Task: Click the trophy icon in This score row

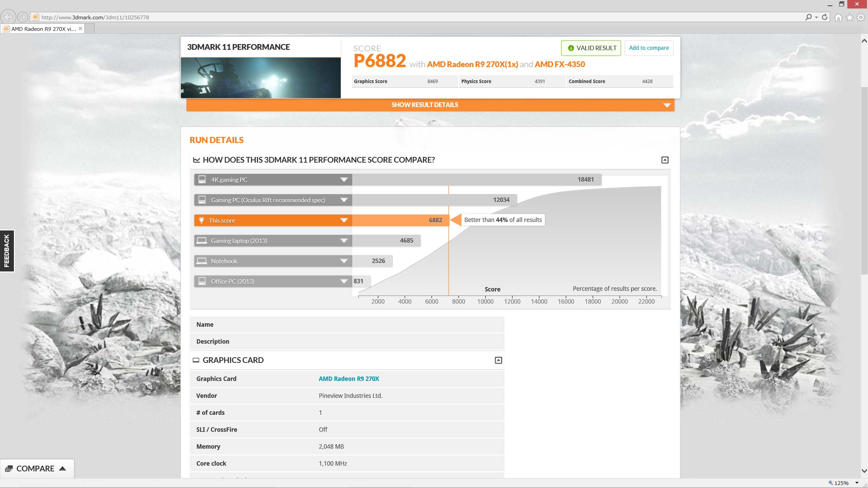Action: coord(201,220)
